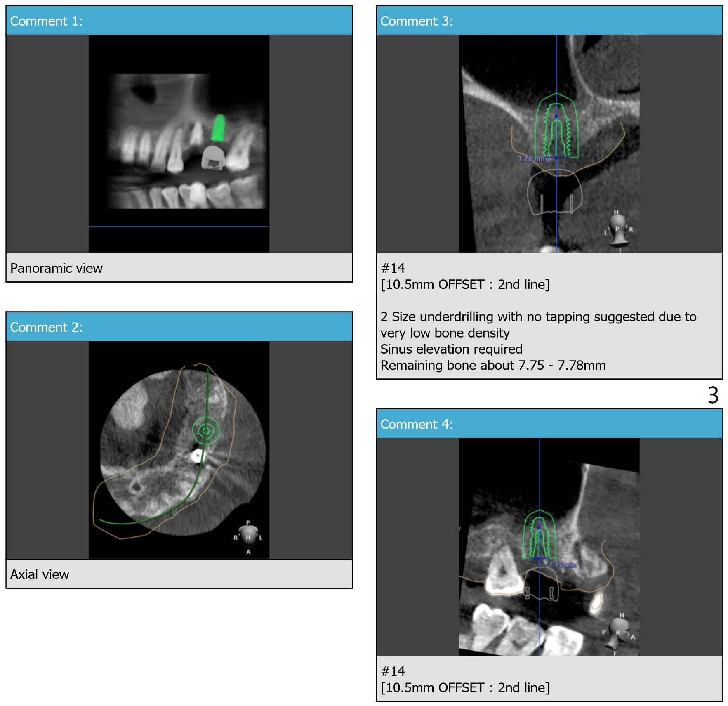This screenshot has height=706, width=728.
Task: Select the green implant in the panoramic view
Action: [x=218, y=128]
